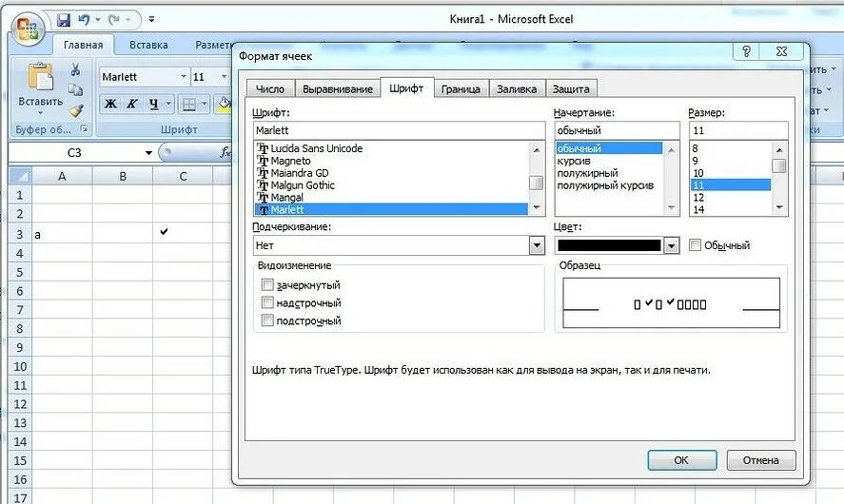Toggle the Обычный font checkbox
The width and height of the screenshot is (844, 504).
click(x=695, y=245)
